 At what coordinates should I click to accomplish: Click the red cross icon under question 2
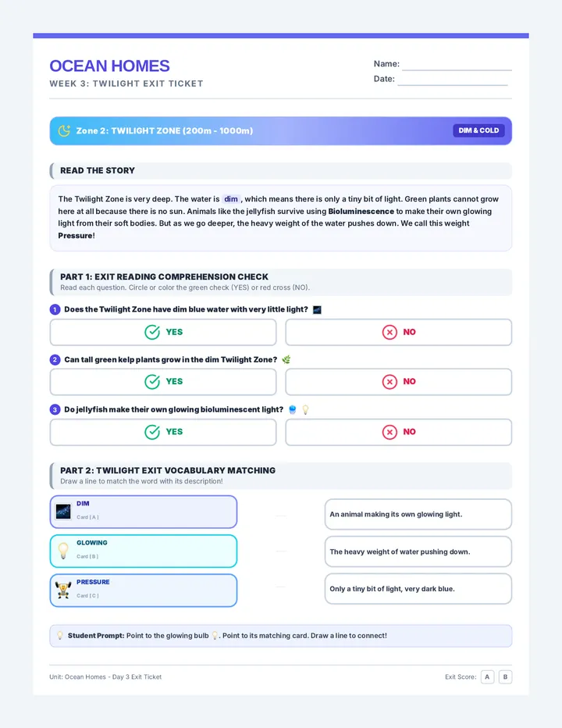pos(389,382)
